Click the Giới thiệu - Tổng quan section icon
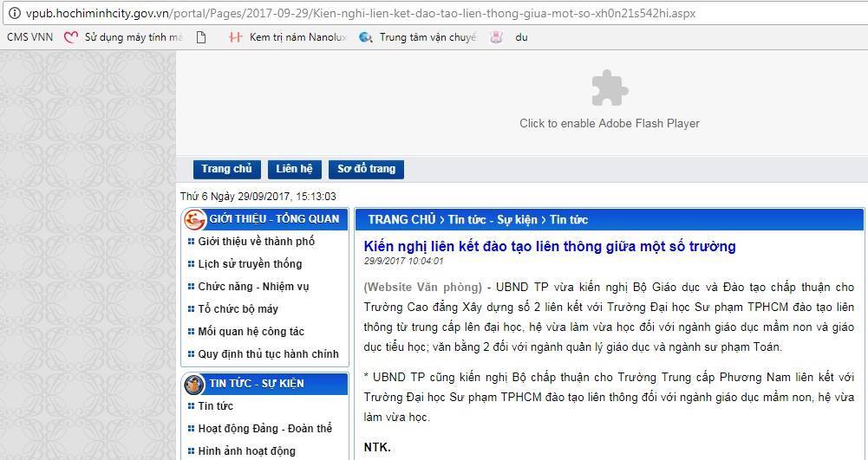The width and height of the screenshot is (868, 460). pos(194,219)
